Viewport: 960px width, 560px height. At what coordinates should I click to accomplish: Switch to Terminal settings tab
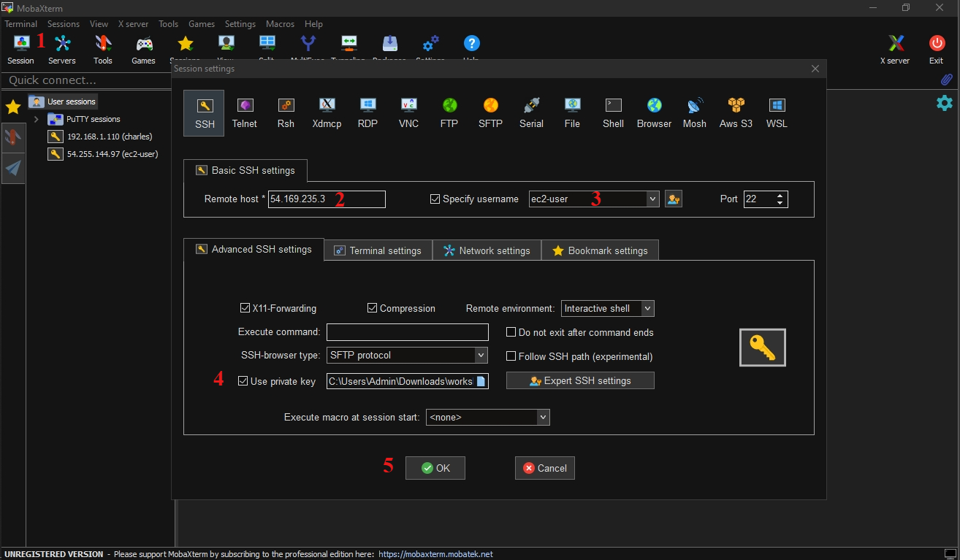tap(378, 250)
